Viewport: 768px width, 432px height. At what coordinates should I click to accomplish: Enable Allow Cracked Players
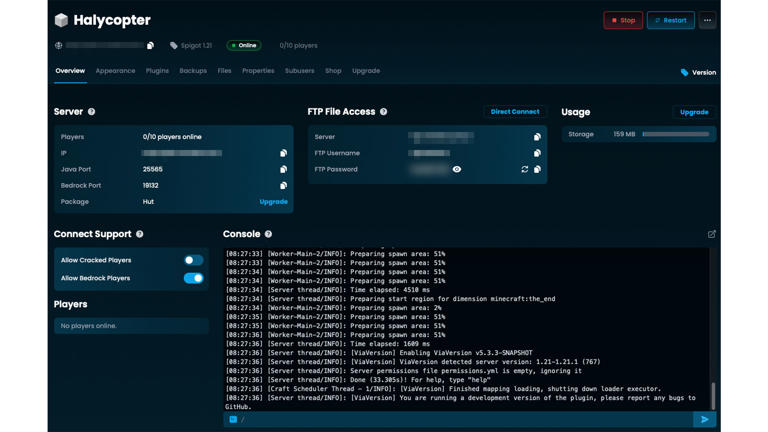[193, 260]
